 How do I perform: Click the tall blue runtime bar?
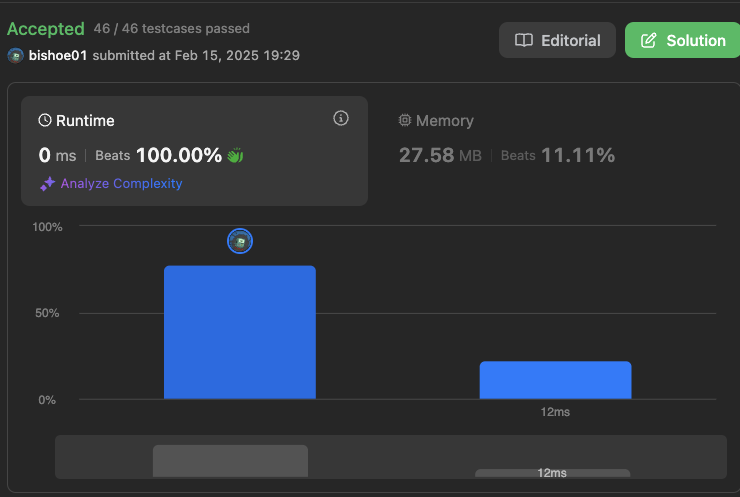pyautogui.click(x=240, y=332)
